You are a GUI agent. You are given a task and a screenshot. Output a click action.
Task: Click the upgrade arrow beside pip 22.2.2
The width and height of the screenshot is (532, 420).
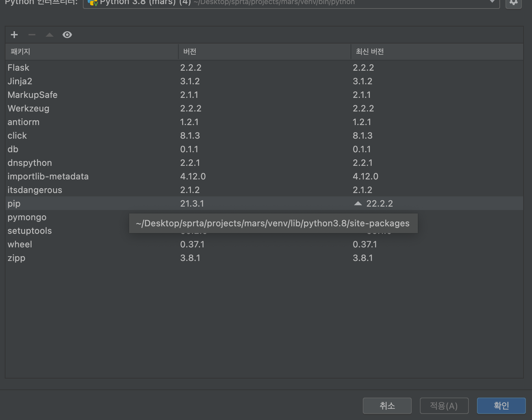[358, 204]
